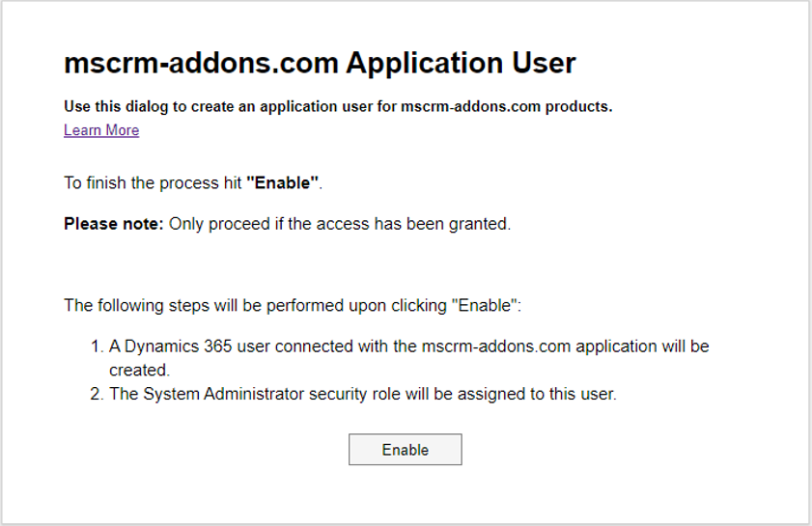Click the bold "Enable" word in the instructions
Screen dimensions: 812x526
click(282, 182)
